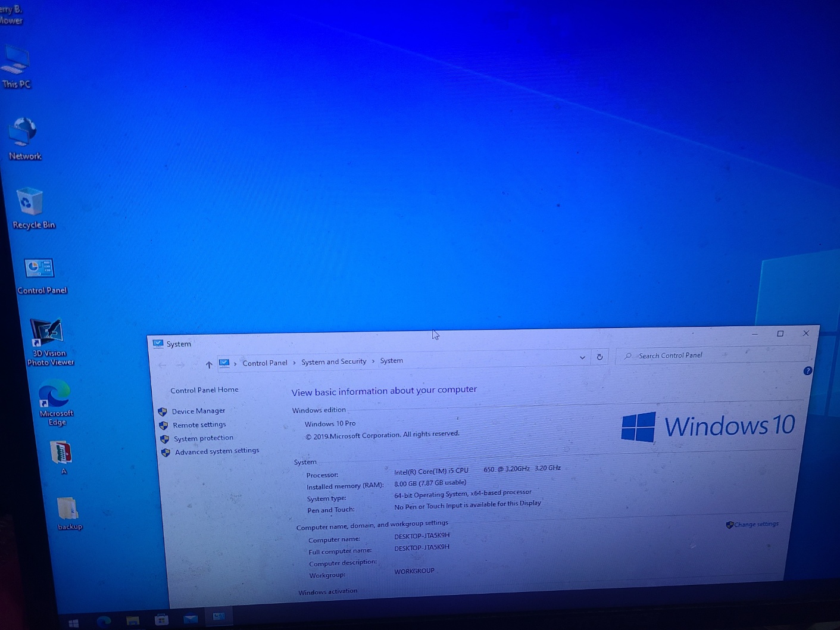Open Microsoft Store from the taskbar
This screenshot has width=840, height=630.
click(x=161, y=619)
